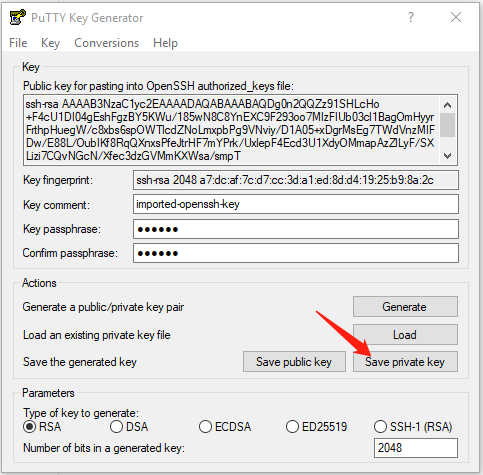Select the ECDSA key type
This screenshot has height=475, width=483.
225,427
